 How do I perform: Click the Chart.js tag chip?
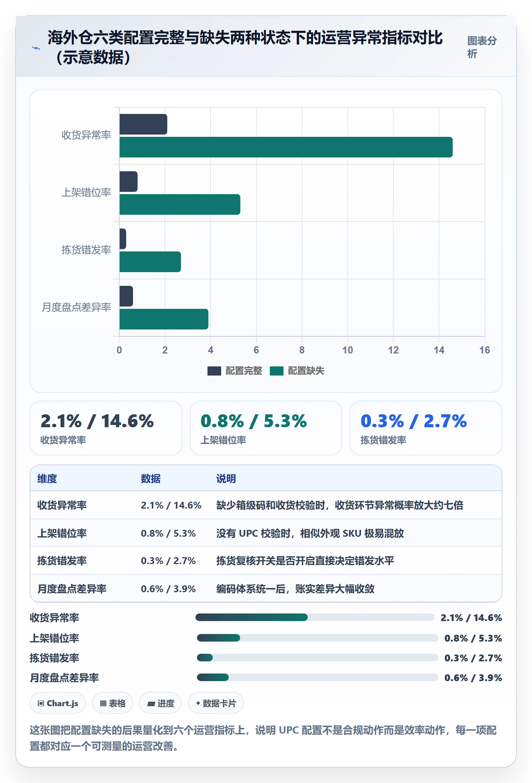click(x=58, y=703)
